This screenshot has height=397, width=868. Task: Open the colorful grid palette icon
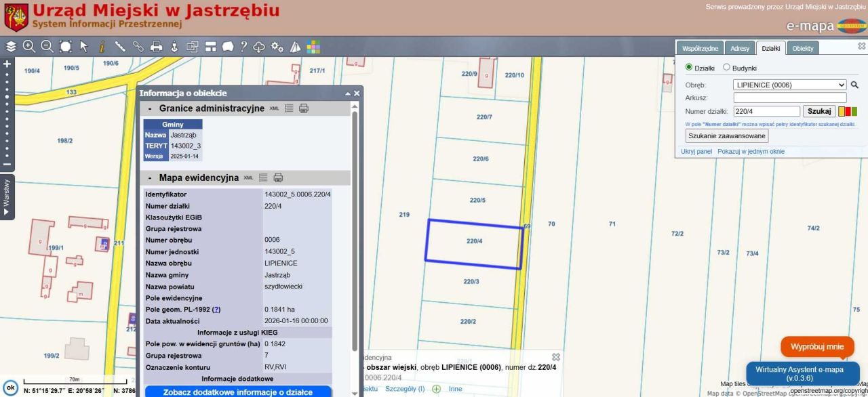click(x=313, y=47)
